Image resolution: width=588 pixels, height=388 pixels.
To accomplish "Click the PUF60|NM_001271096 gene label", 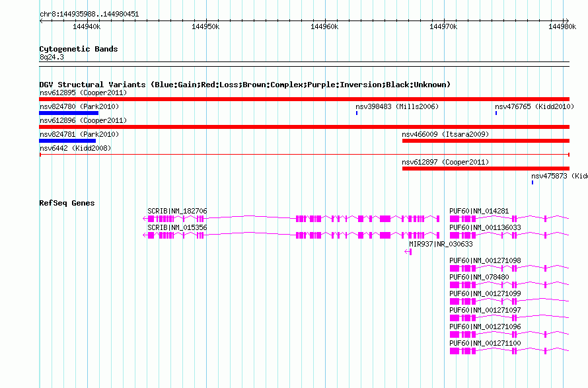I will 485,327.
